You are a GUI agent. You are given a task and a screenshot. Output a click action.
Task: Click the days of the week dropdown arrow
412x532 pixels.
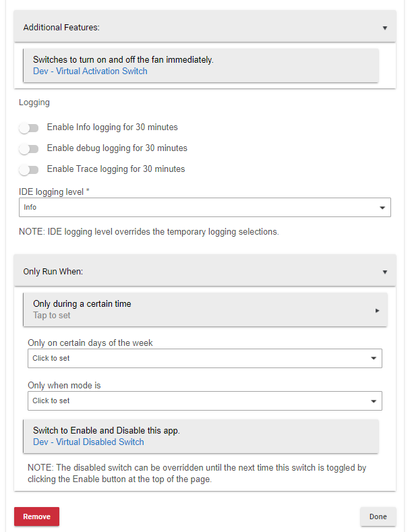[374, 359]
